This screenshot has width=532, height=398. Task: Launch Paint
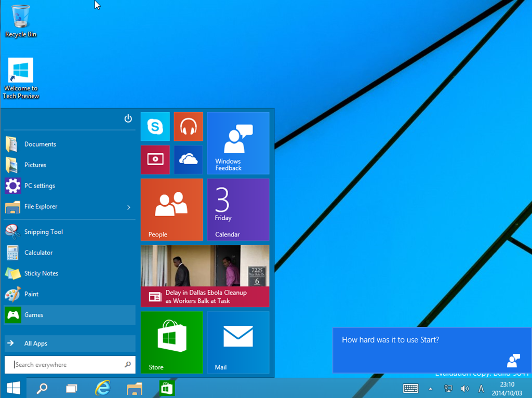coord(70,294)
